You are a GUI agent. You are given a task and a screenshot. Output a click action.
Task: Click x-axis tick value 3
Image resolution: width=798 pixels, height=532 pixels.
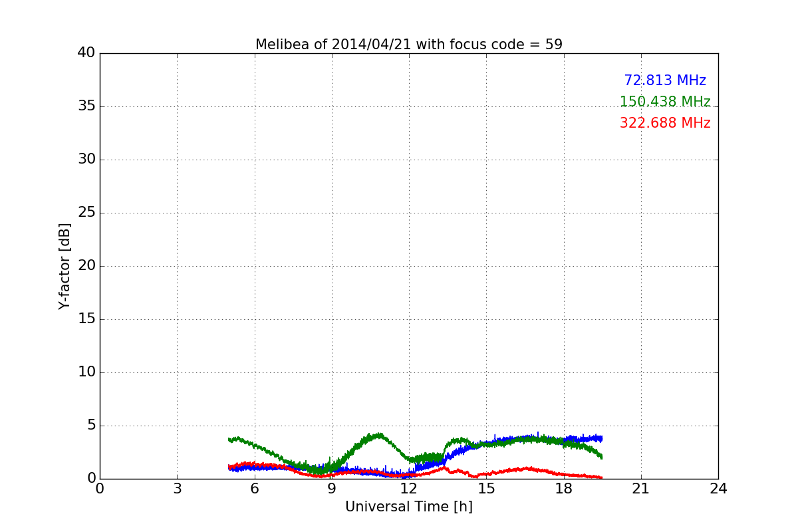point(177,489)
